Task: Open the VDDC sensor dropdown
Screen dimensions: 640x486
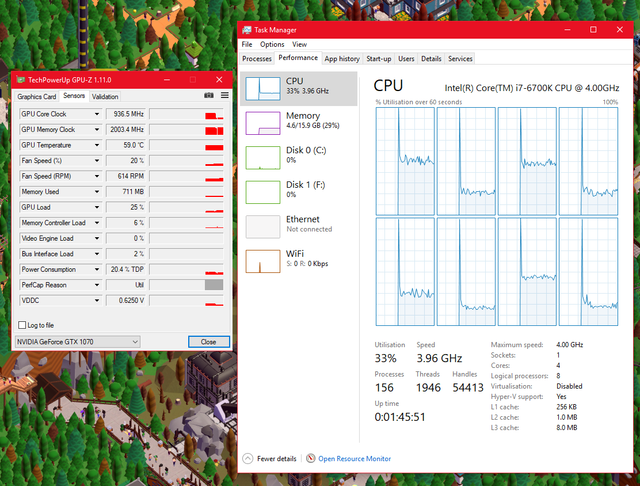Action: pyautogui.click(x=97, y=300)
